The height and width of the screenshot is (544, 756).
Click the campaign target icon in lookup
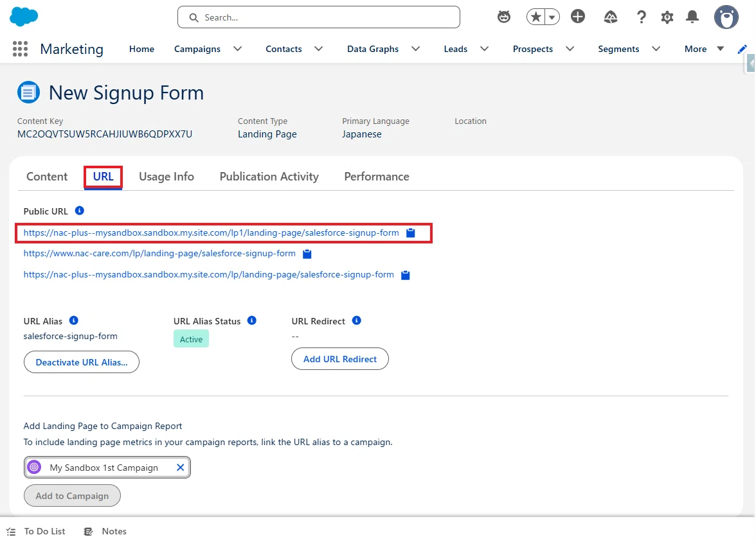click(34, 467)
